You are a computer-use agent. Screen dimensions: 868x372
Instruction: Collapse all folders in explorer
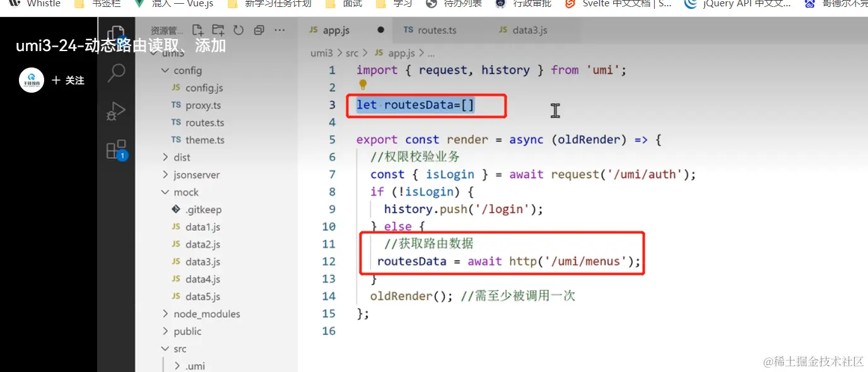click(259, 30)
